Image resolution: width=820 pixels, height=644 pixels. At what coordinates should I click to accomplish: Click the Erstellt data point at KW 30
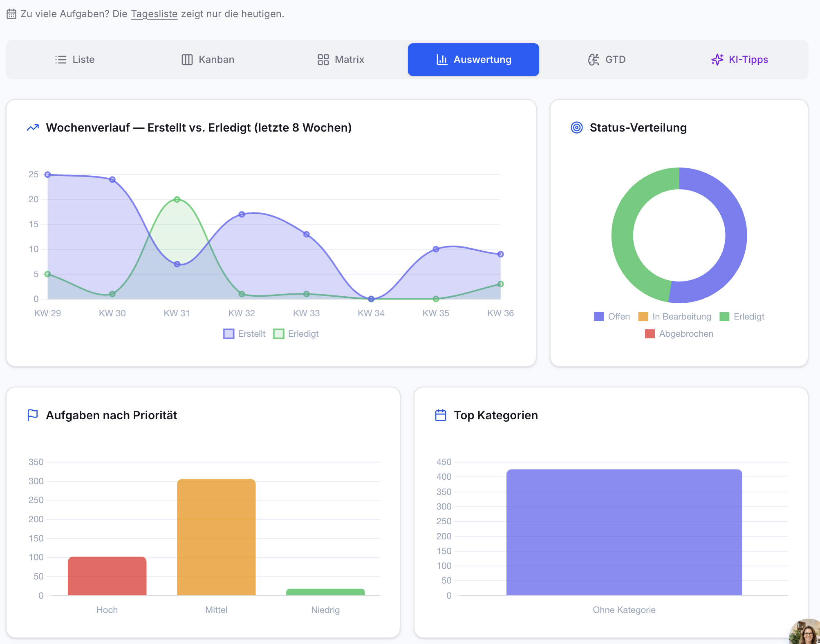coord(112,180)
